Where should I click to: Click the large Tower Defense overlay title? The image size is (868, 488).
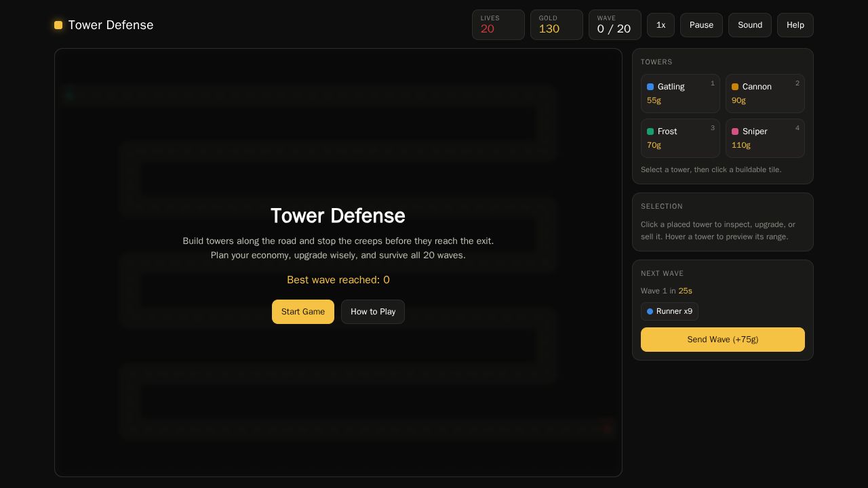(338, 216)
